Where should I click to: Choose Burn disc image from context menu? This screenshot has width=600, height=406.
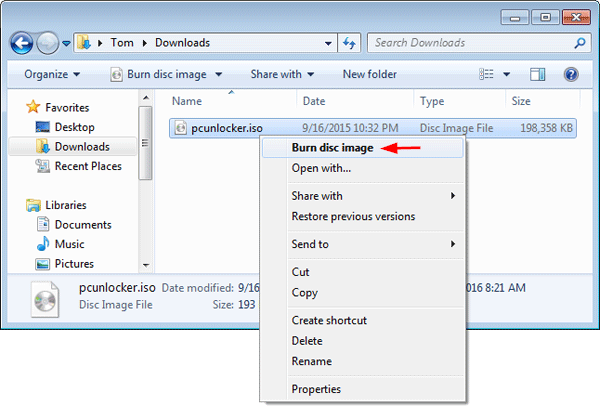(332, 148)
